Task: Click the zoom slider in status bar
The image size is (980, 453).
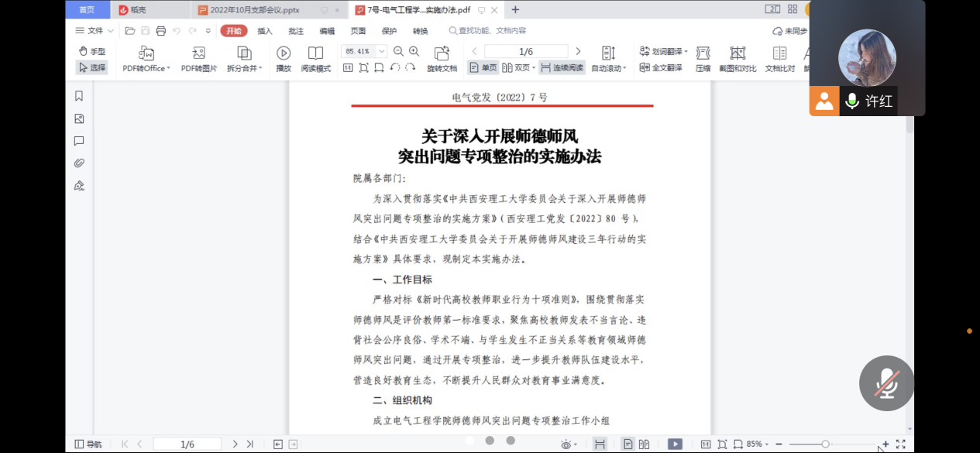Action: click(x=825, y=444)
